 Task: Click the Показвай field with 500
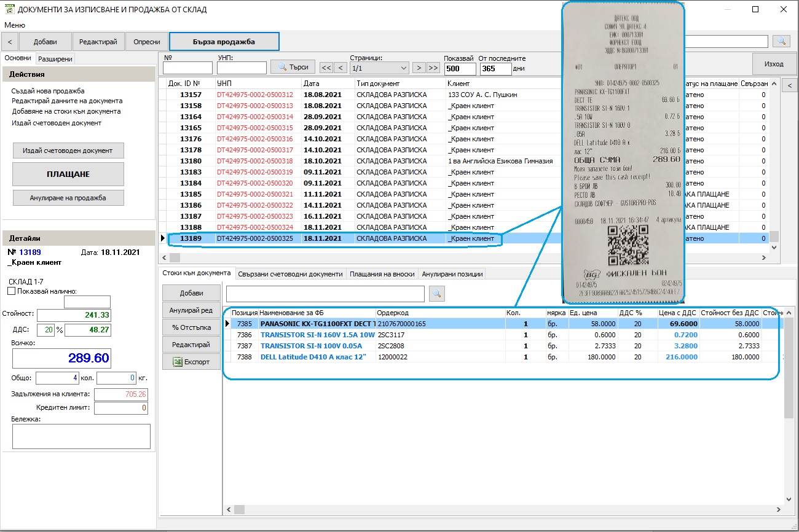460,69
